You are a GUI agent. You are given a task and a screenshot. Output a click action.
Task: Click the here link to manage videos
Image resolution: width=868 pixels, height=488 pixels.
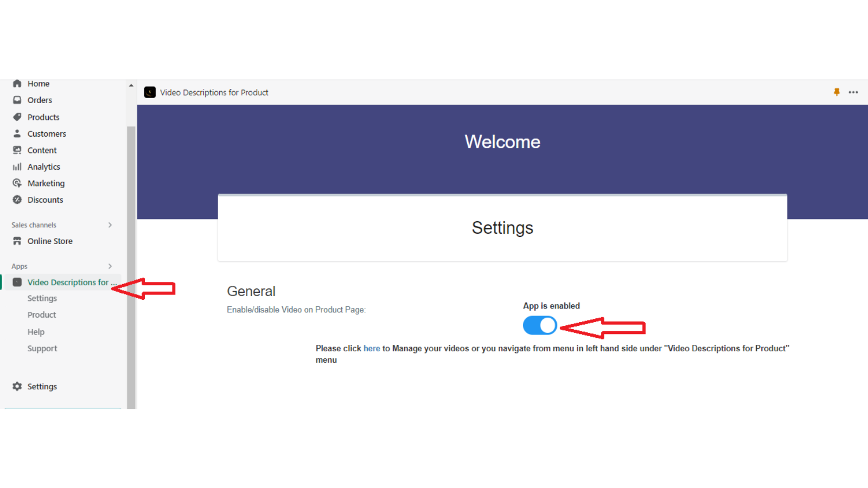tap(372, 348)
